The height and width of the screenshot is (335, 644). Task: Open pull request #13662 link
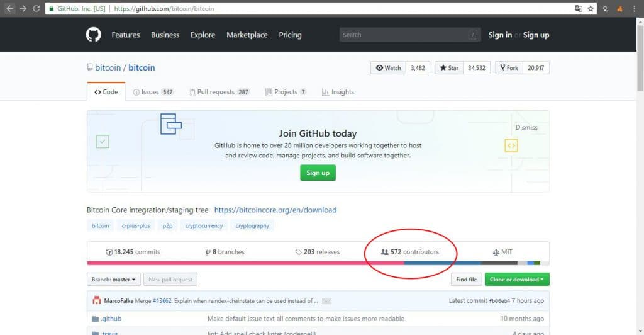tap(162, 301)
